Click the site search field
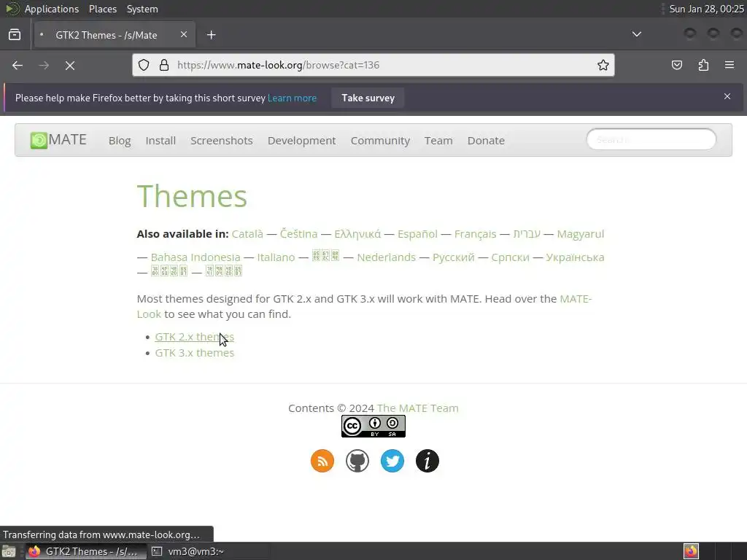This screenshot has width=747, height=560. (651, 139)
